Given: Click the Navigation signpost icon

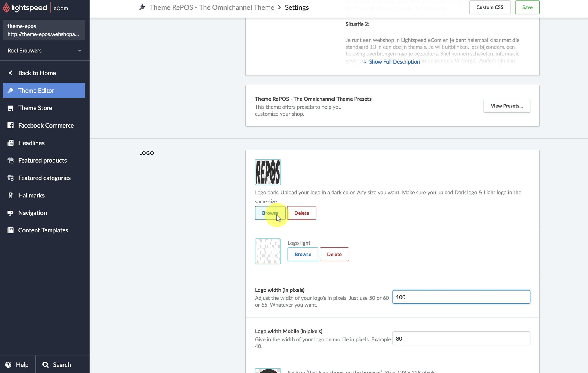Looking at the screenshot, I should (x=11, y=213).
